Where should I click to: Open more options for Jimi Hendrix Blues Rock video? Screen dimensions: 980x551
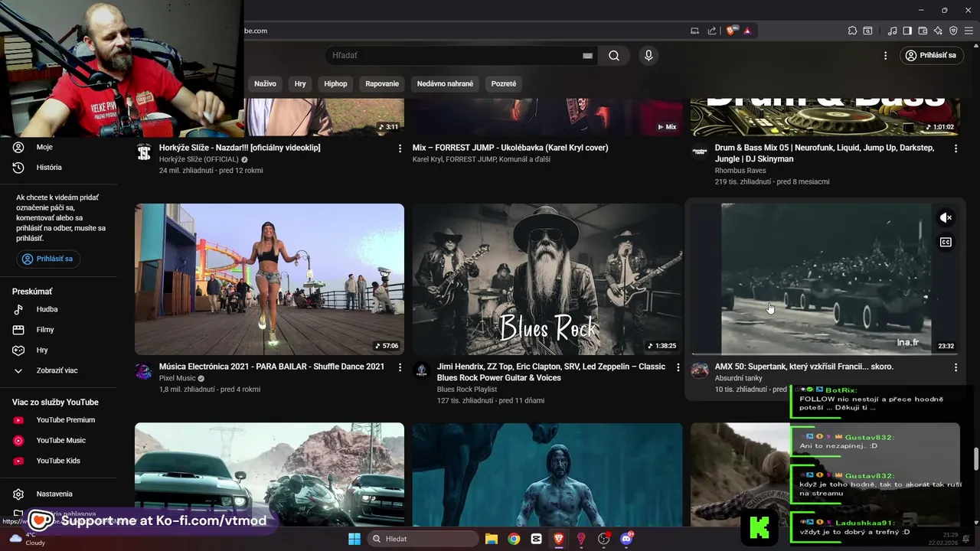pos(678,367)
